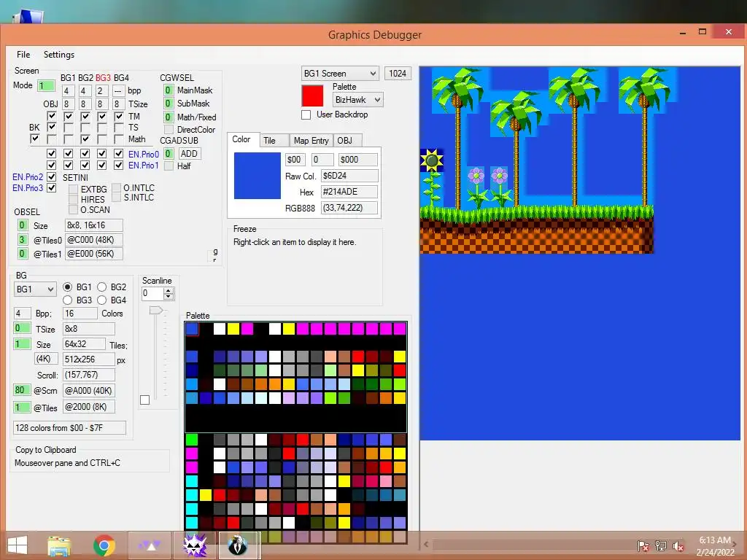Click the scanline stepper up arrow
The width and height of the screenshot is (747, 560).
coord(169,290)
